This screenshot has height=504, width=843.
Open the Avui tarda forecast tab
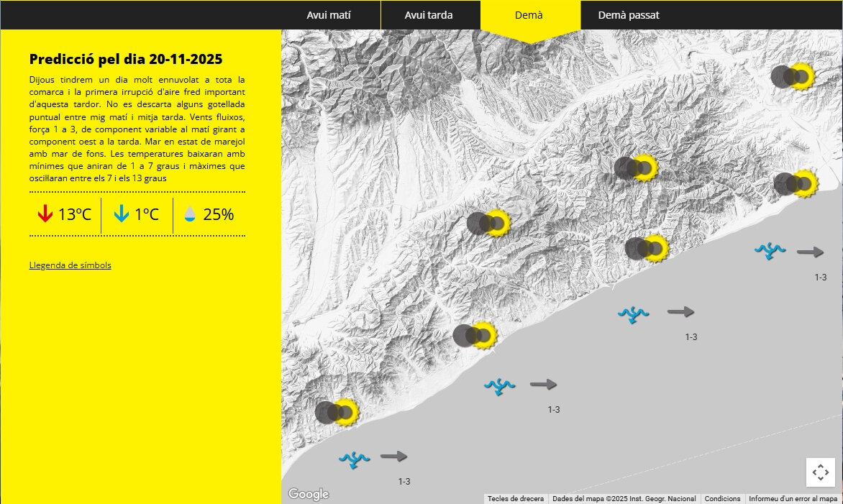point(429,15)
